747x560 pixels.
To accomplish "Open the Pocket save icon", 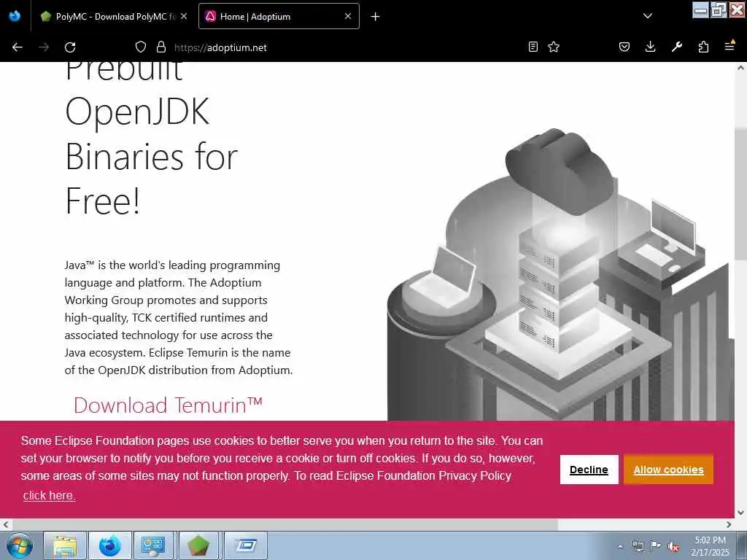I will [x=624, y=47].
